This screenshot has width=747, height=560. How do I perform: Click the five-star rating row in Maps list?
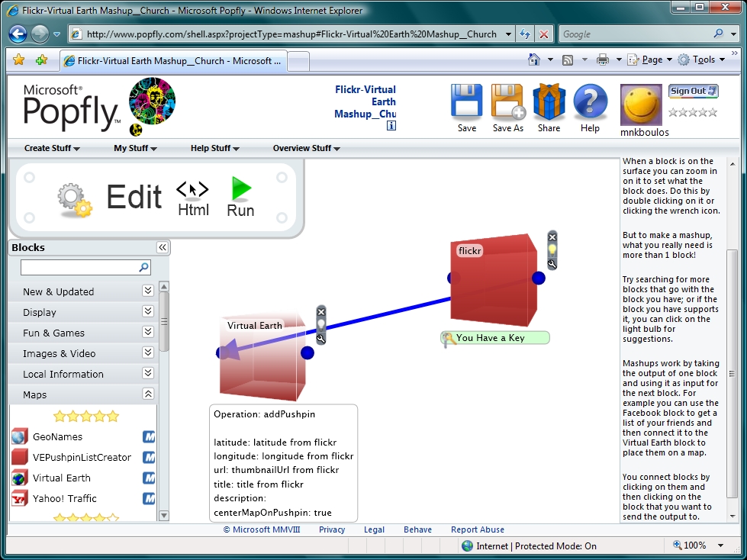pyautogui.click(x=85, y=417)
